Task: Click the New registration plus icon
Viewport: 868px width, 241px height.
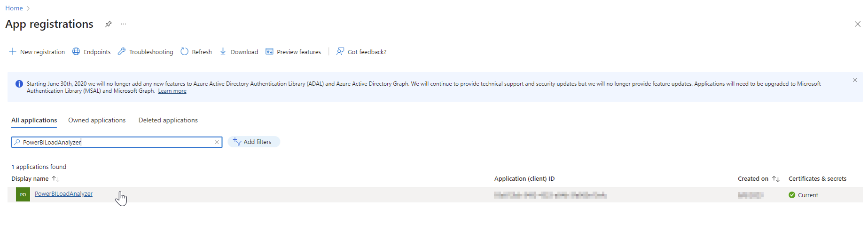Action: coord(13,52)
